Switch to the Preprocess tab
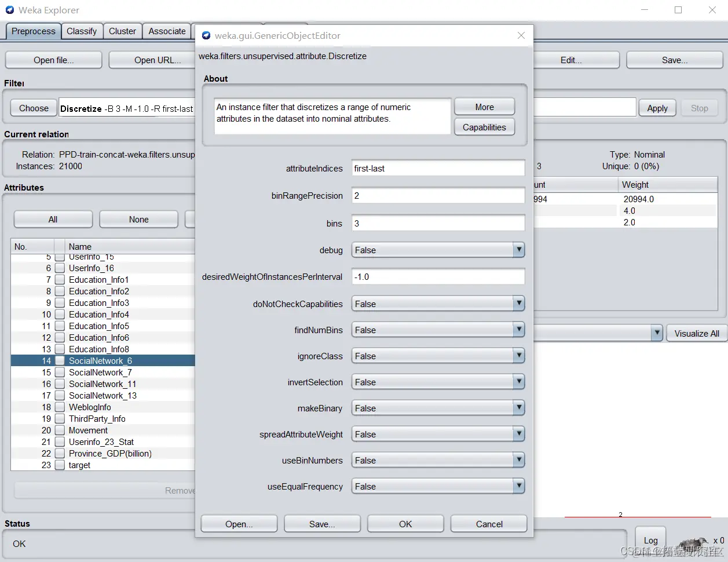 [x=34, y=31]
